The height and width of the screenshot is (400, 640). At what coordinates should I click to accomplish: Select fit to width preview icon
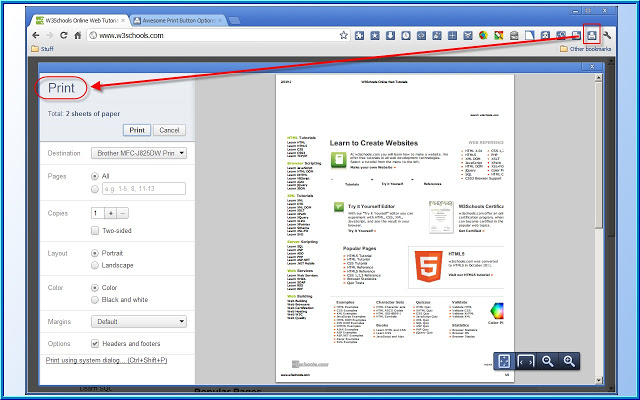pos(526,361)
